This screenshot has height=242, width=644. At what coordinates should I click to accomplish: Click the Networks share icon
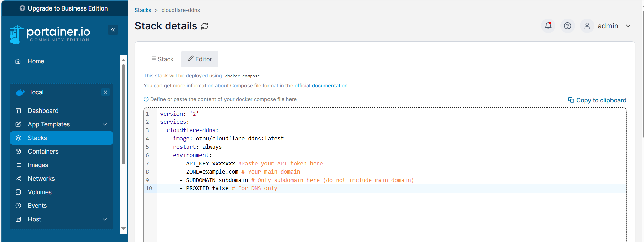coord(18,179)
